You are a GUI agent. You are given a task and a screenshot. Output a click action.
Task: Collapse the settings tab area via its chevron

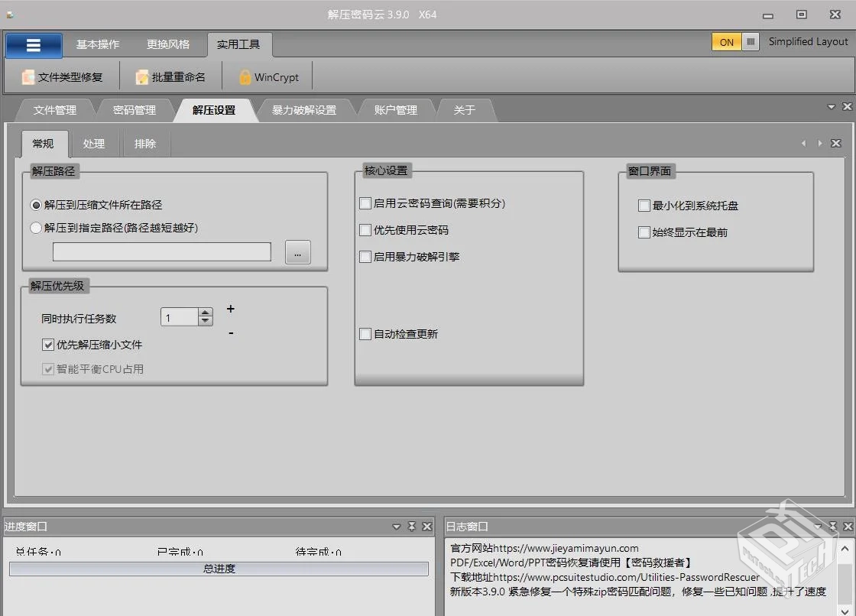click(832, 106)
